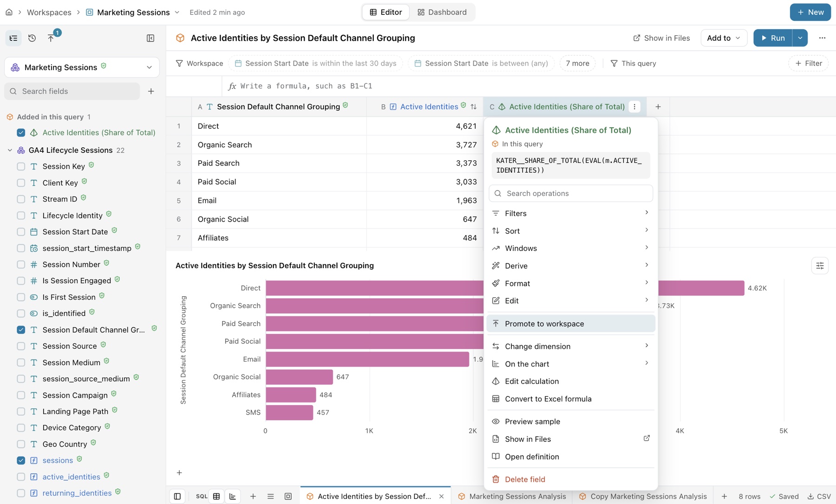Viewport: 836px width, 504px height.
Task: Click the Search operations field
Action: [571, 193]
